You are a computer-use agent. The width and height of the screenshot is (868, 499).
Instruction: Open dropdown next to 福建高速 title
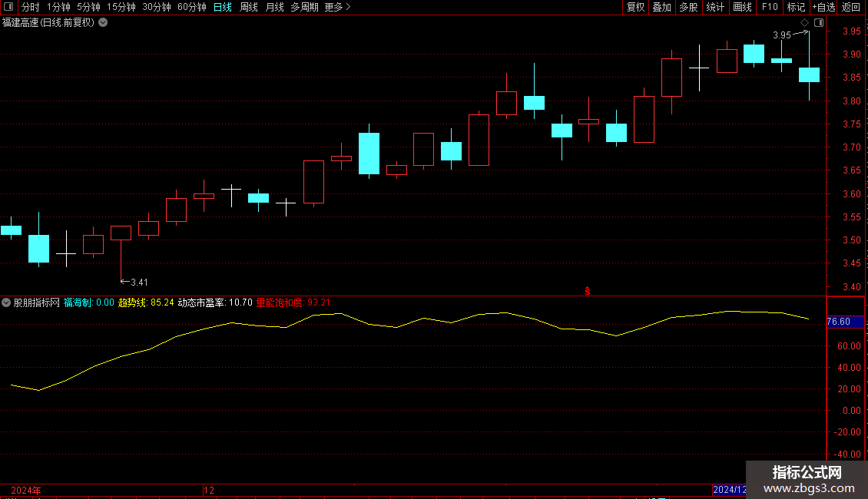pyautogui.click(x=103, y=23)
